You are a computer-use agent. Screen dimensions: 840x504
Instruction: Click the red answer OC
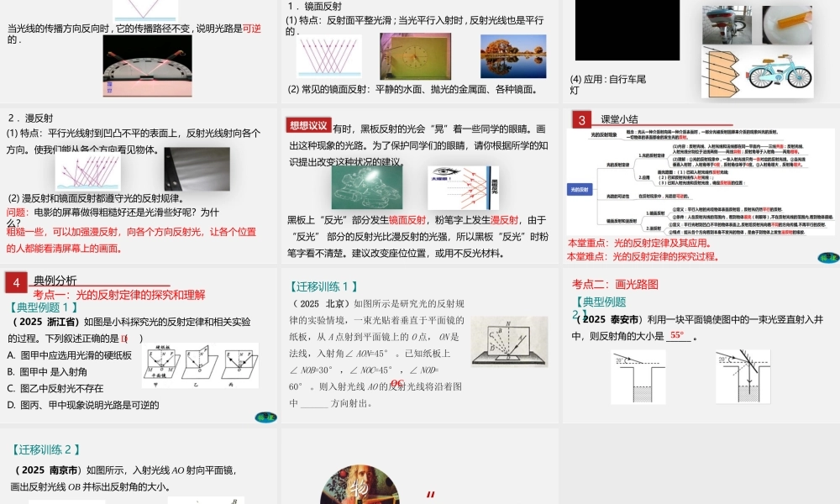397,384
